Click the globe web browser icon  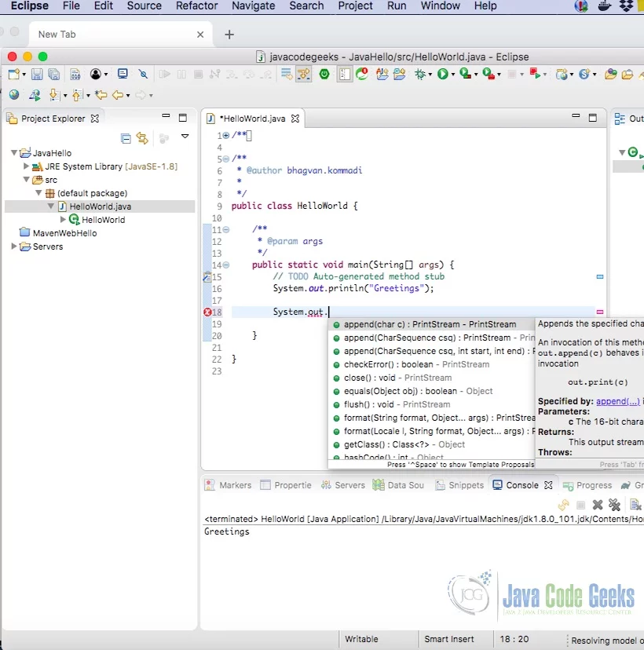point(14,95)
